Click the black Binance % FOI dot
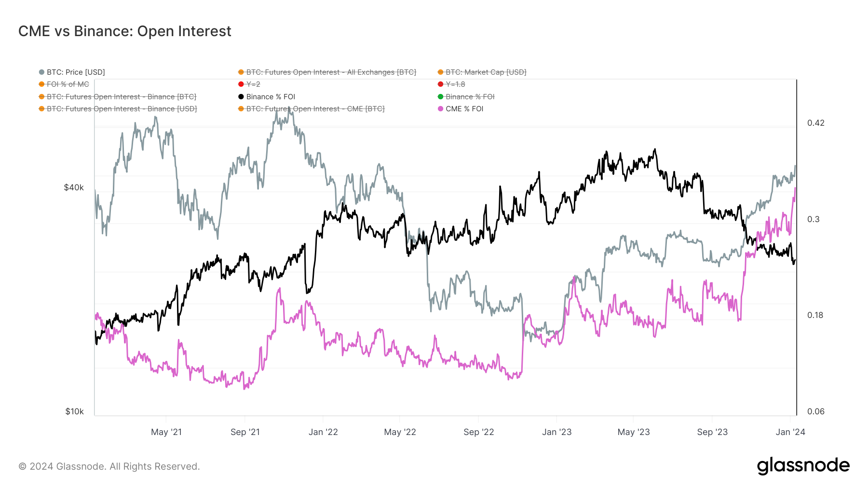This screenshot has height=488, width=868. (x=241, y=97)
